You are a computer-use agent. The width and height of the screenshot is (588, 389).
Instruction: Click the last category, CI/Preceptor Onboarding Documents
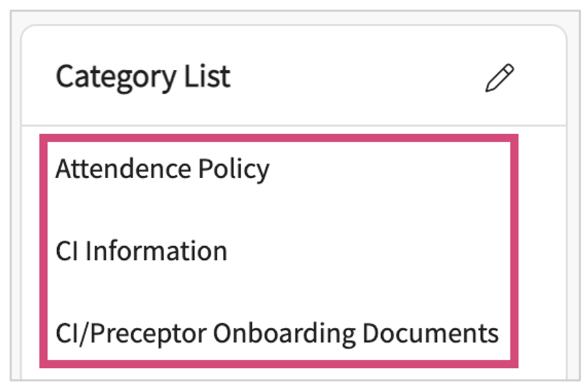coord(277,333)
